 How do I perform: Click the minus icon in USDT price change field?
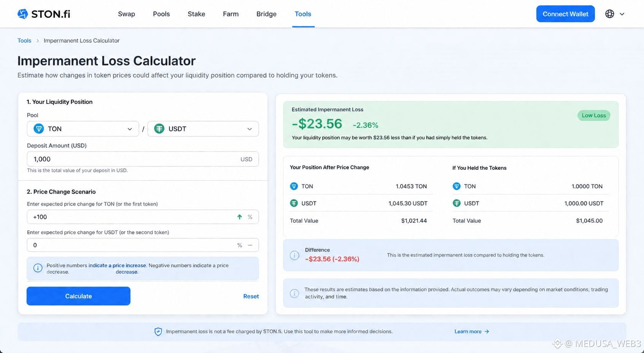pos(250,245)
